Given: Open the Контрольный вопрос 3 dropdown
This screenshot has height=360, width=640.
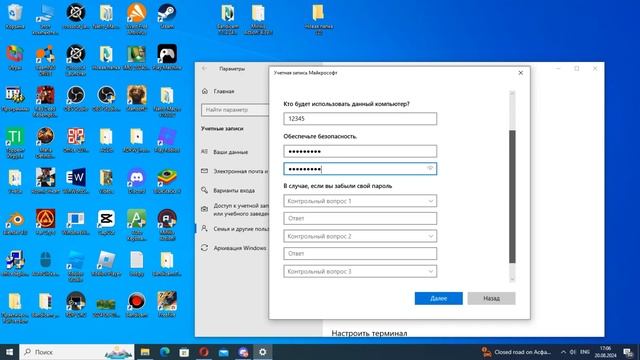Looking at the screenshot, I should point(360,271).
